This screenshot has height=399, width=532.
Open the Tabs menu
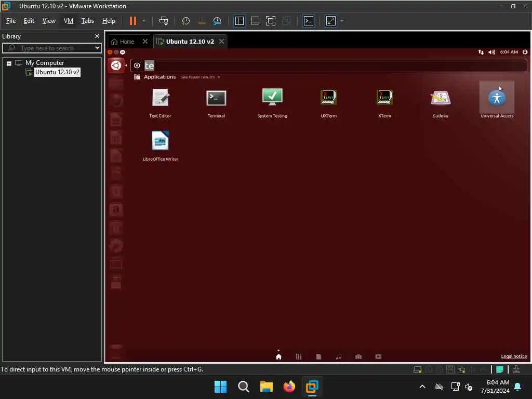[x=87, y=21]
